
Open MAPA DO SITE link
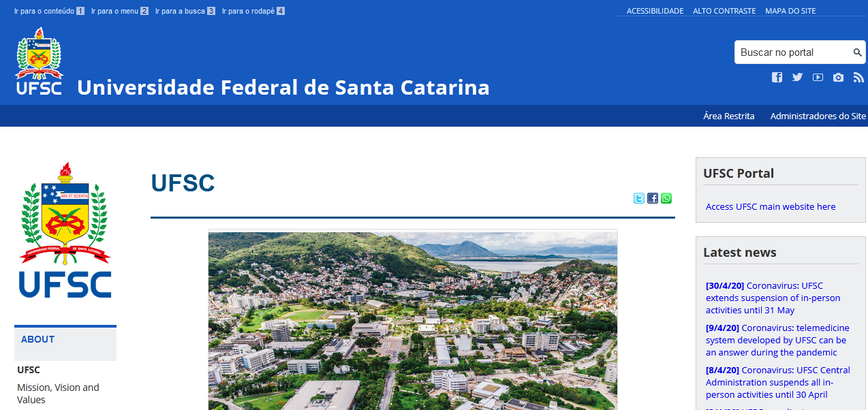(x=790, y=11)
